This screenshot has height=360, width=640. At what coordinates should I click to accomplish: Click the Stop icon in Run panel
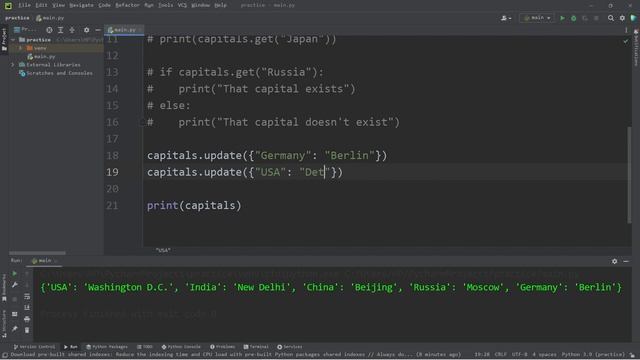coord(15,299)
